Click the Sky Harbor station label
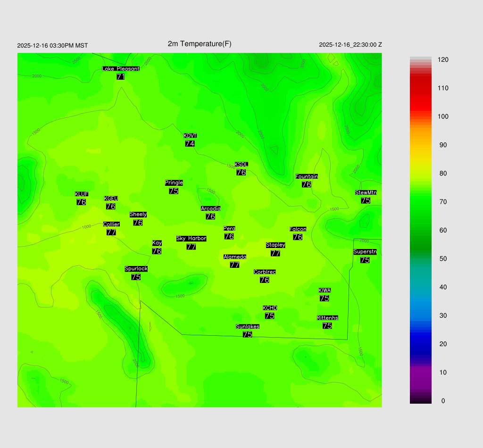Screen dimensions: 483x448 [191, 239]
